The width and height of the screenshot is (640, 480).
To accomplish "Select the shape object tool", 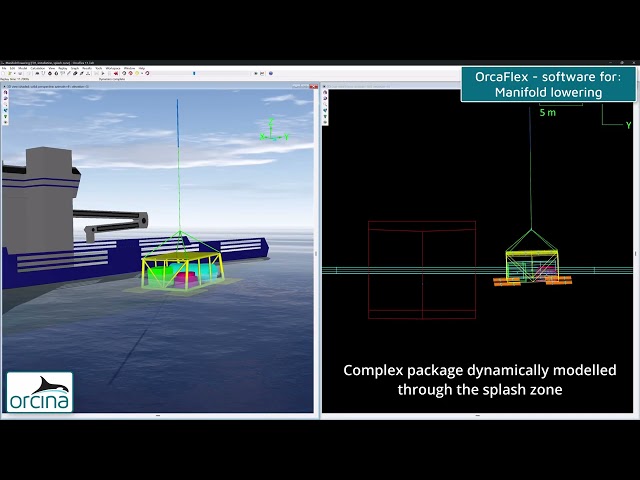I will pos(75,73).
